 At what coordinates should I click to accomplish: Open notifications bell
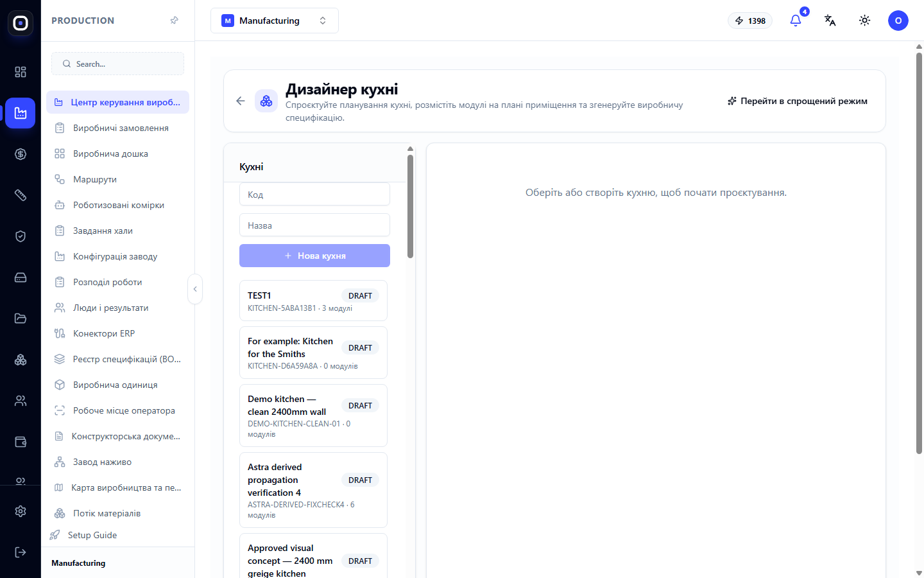[796, 21]
